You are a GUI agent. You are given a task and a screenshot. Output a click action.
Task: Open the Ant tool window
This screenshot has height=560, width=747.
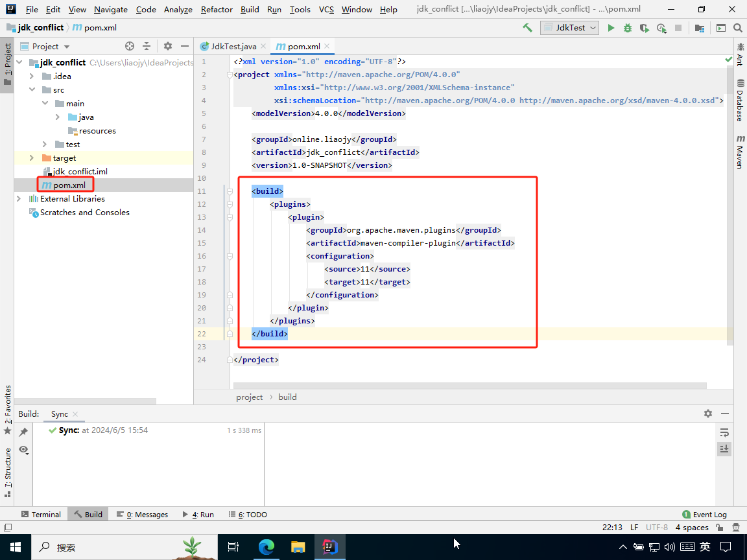coord(740,54)
